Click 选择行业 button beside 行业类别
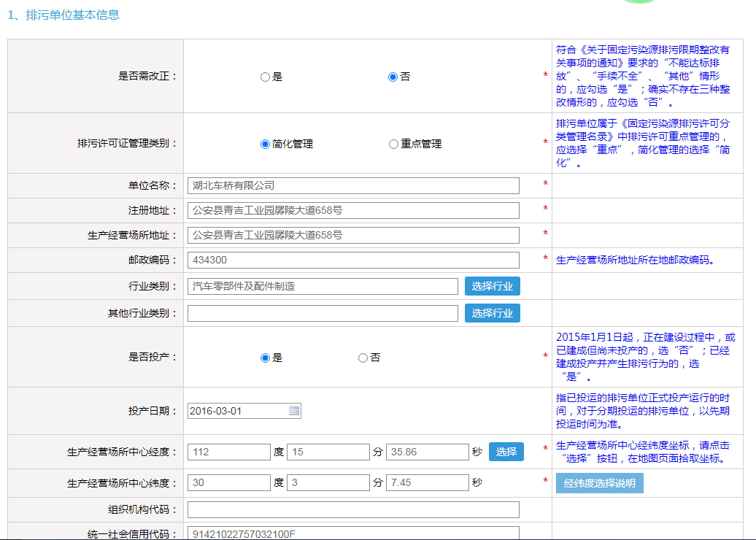The image size is (756, 540). pyautogui.click(x=492, y=286)
